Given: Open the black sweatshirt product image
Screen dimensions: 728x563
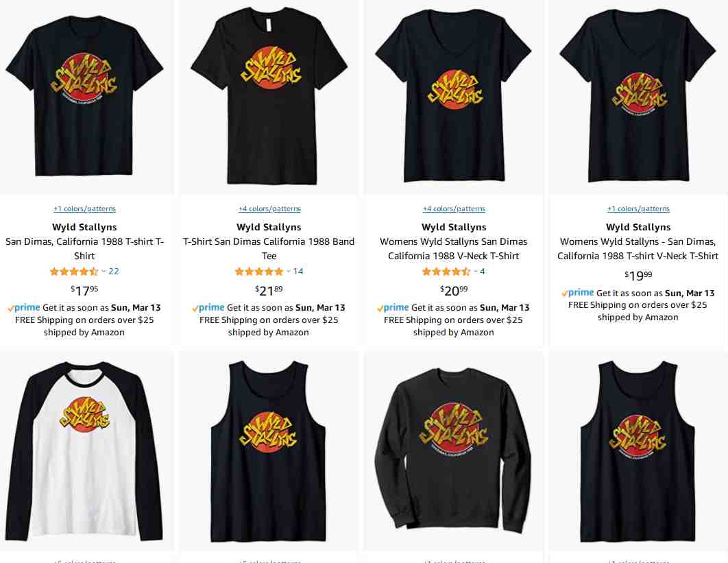Looking at the screenshot, I should click(453, 452).
